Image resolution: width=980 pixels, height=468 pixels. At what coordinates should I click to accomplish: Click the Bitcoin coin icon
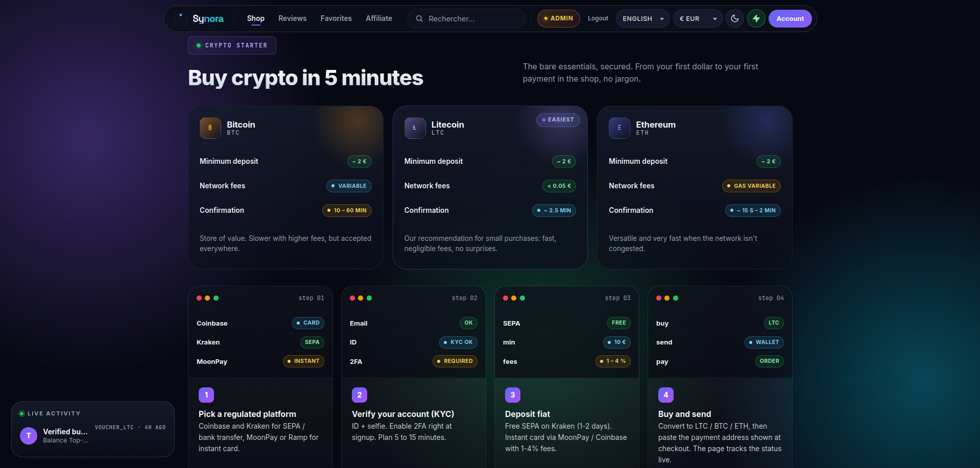click(210, 128)
